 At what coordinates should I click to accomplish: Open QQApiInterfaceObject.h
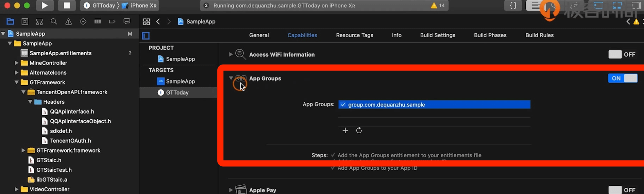tap(76, 121)
